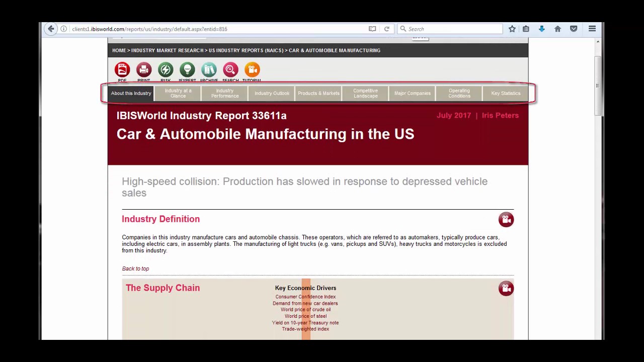This screenshot has height=362, width=644.
Task: Click the Industry Definition heading
Action: pos(160,219)
